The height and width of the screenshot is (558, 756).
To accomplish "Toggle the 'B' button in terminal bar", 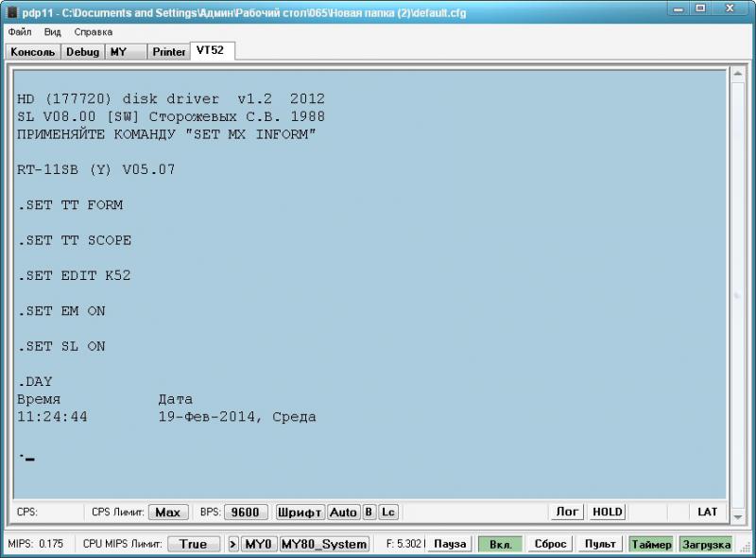I will point(369,512).
